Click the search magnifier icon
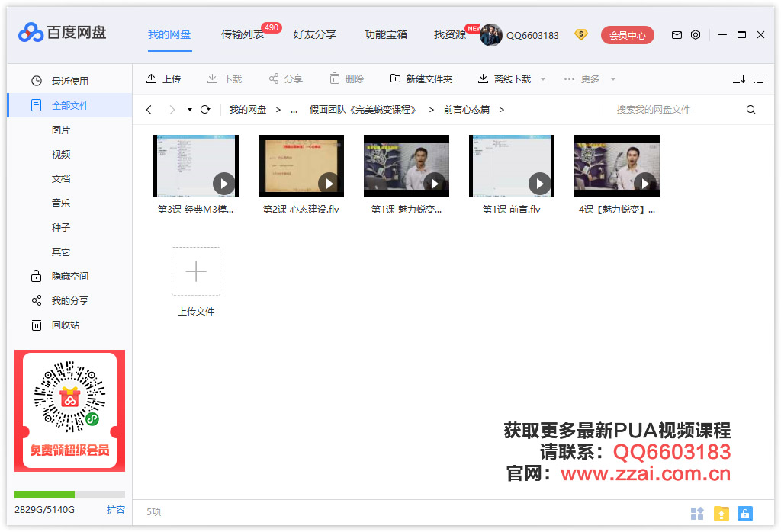This screenshot has height=532, width=781. click(x=751, y=110)
